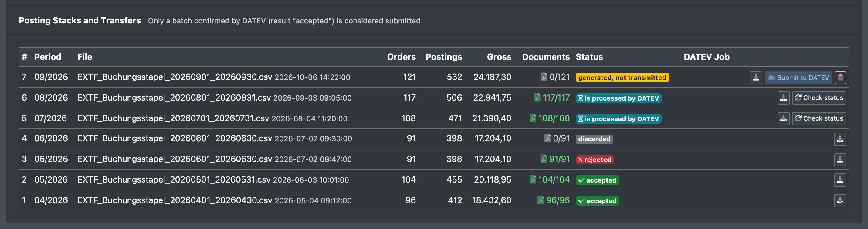Open the 0/91 documents PDF icon

[547, 138]
